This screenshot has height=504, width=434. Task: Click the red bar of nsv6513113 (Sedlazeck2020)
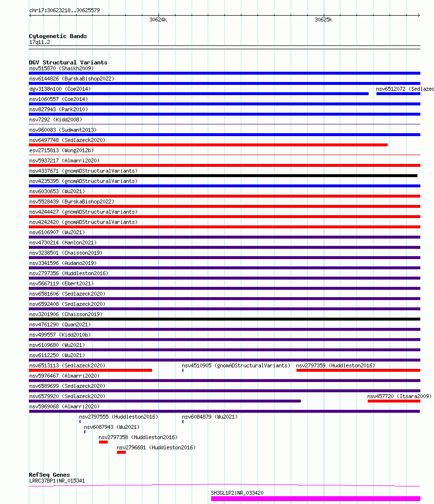(90, 371)
